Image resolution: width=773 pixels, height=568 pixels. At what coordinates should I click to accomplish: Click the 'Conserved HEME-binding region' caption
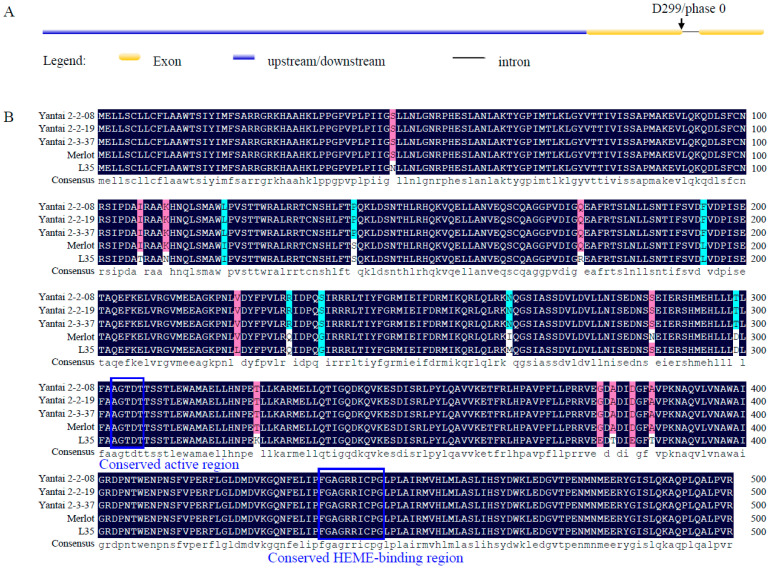click(365, 558)
